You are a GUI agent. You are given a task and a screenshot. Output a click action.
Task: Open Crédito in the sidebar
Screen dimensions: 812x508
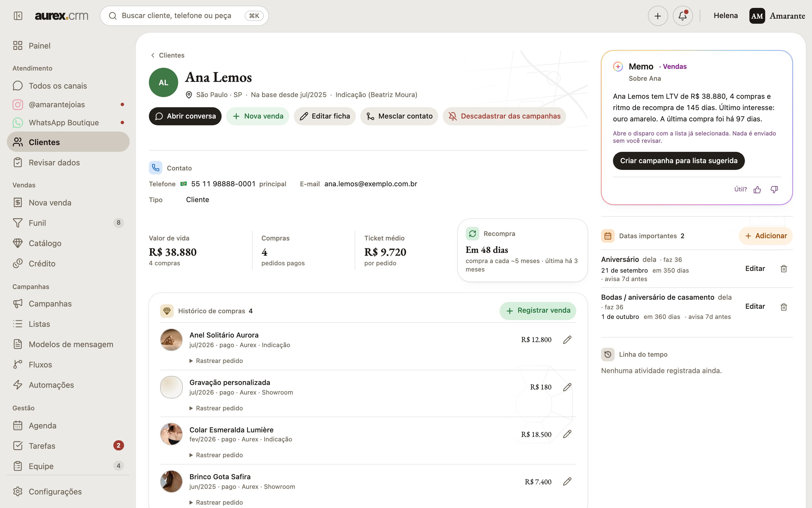click(68, 263)
